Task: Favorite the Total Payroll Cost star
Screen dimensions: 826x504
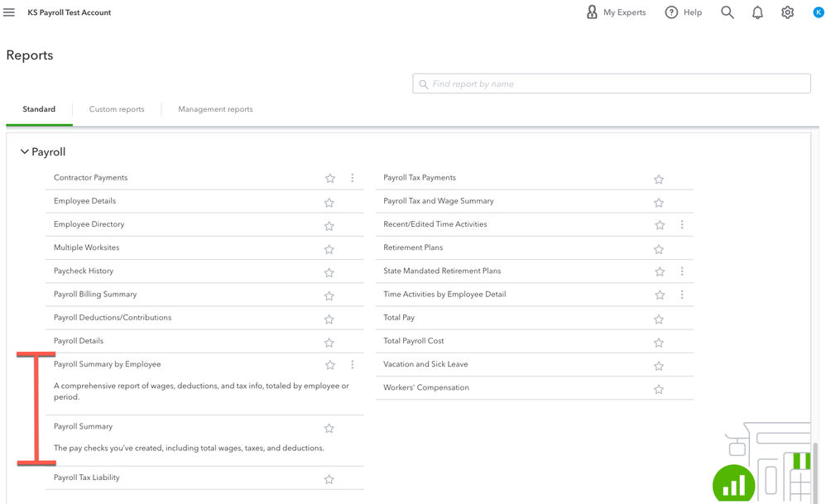Action: 659,343
